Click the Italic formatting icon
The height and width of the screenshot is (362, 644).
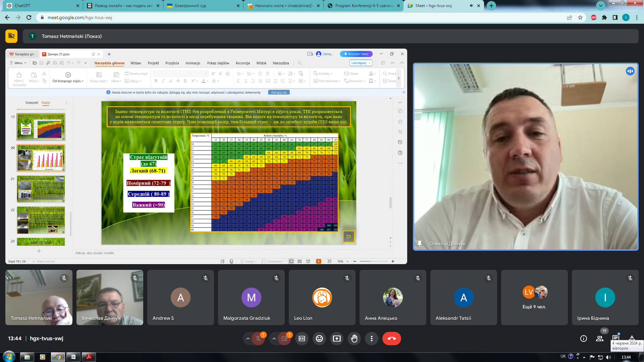(x=163, y=81)
